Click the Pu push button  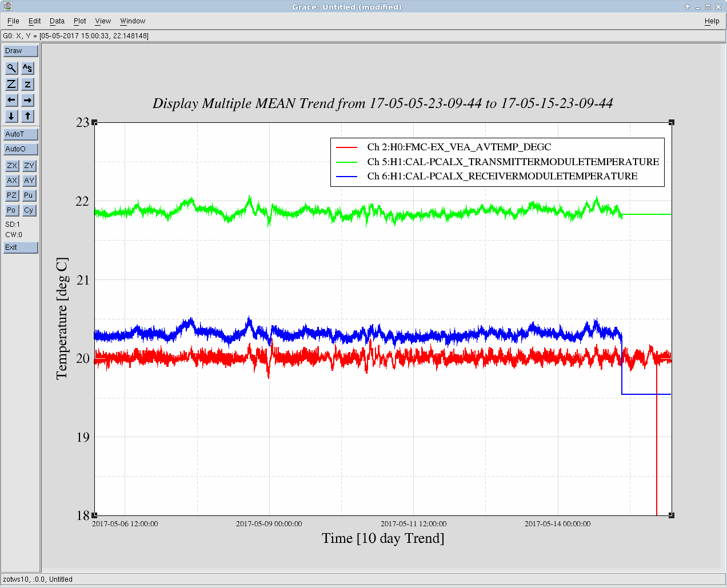pos(29,195)
